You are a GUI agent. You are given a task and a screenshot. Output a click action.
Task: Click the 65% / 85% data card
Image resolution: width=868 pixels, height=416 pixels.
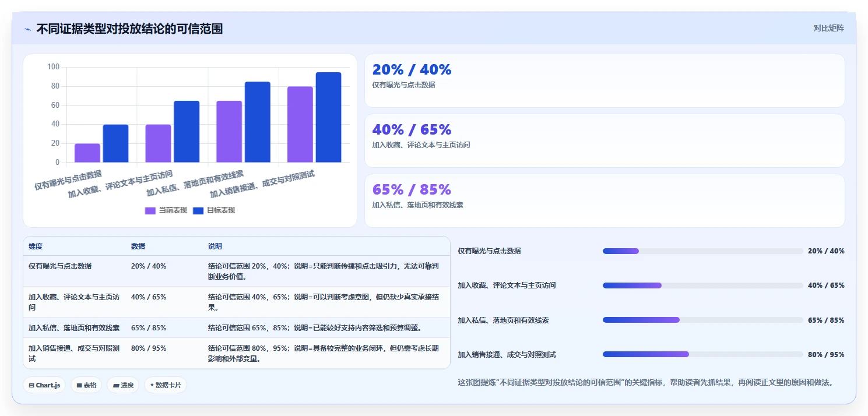pyautogui.click(x=605, y=200)
